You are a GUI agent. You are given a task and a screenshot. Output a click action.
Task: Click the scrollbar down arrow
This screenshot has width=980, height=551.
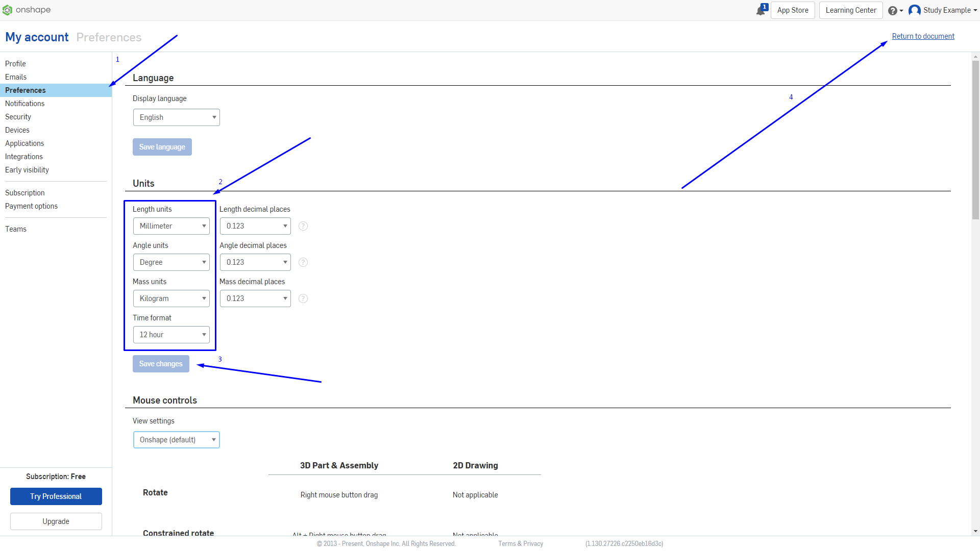975,531
